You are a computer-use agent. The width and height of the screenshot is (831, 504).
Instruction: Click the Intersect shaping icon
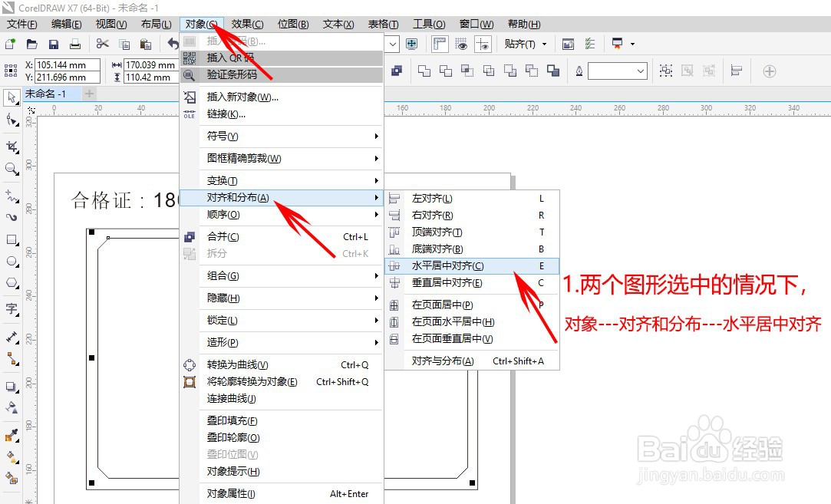tap(467, 71)
